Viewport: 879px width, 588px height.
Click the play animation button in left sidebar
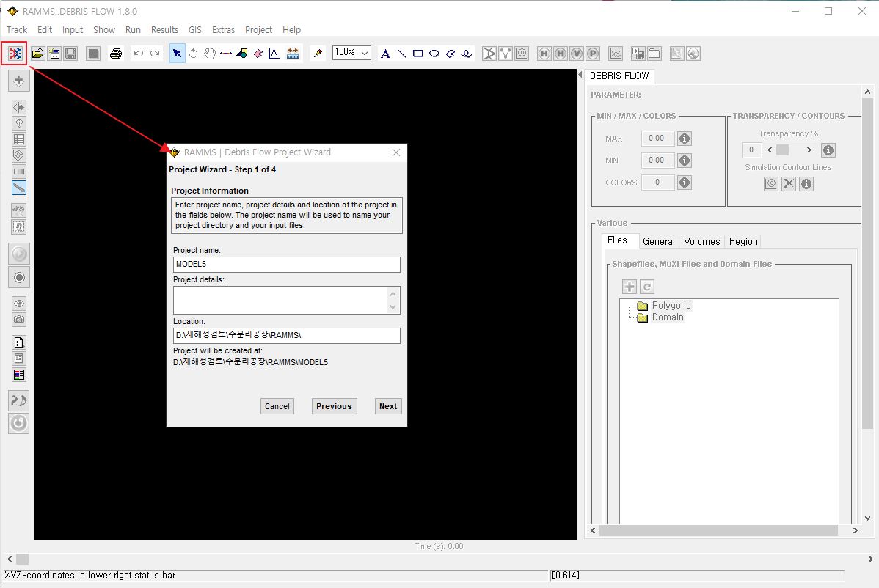[x=19, y=254]
